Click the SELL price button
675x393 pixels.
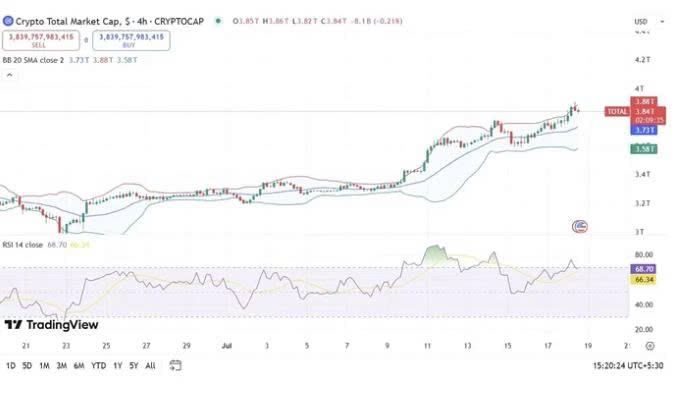click(x=41, y=40)
